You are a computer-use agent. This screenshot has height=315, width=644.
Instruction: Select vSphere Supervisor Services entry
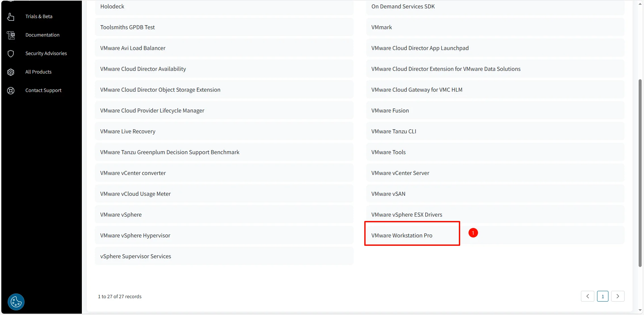pyautogui.click(x=136, y=256)
